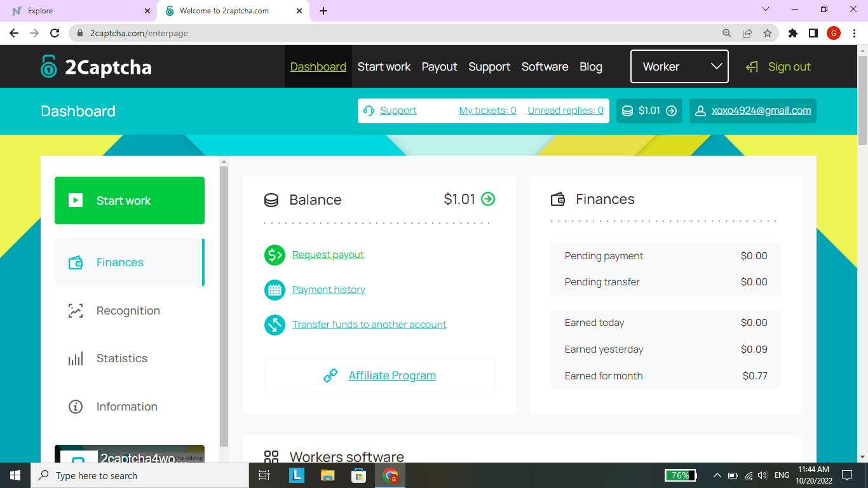Open the Chrome side panel icon

tap(813, 33)
